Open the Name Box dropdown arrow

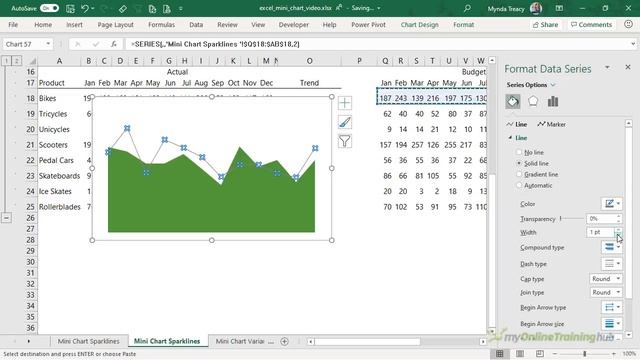pyautogui.click(x=48, y=44)
